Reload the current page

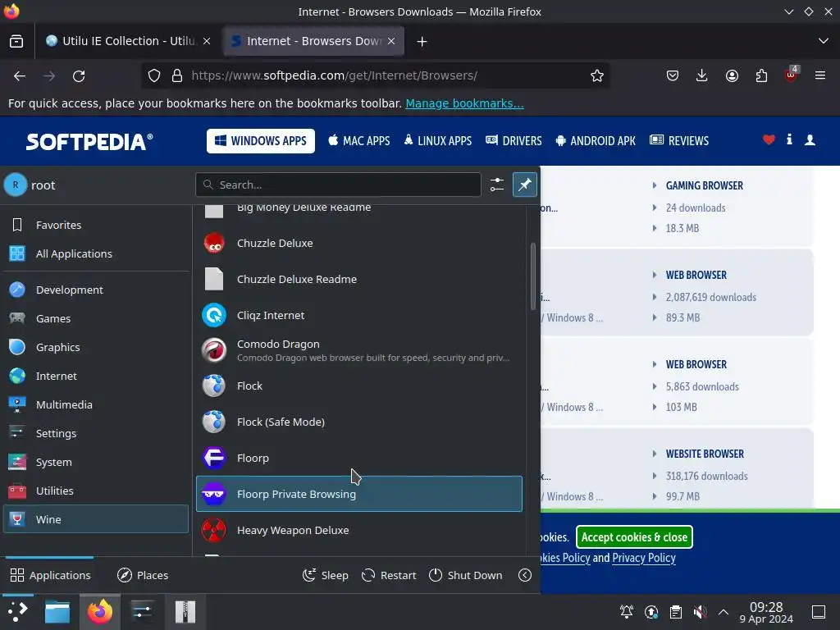click(x=79, y=76)
